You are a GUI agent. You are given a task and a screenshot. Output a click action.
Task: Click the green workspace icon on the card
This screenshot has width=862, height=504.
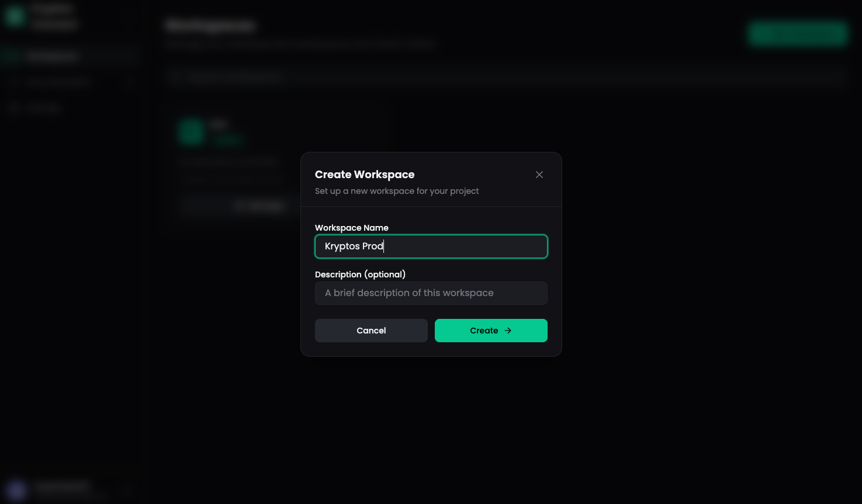click(x=191, y=133)
